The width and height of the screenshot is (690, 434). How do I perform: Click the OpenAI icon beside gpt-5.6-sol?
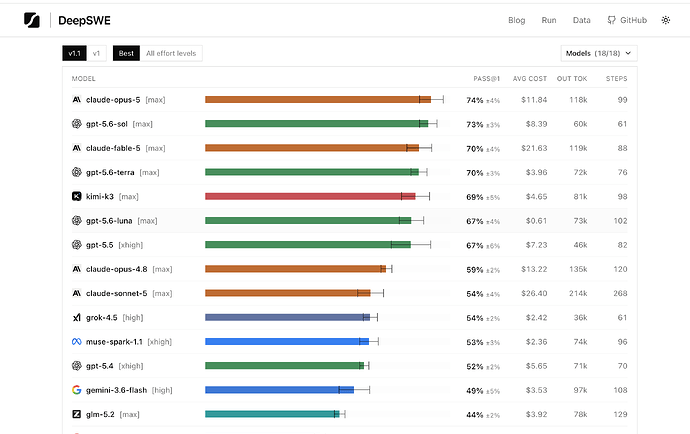(77, 124)
